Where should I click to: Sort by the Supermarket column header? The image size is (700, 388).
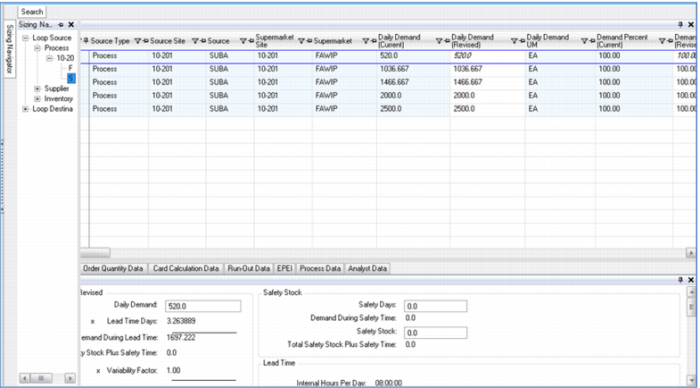[333, 41]
